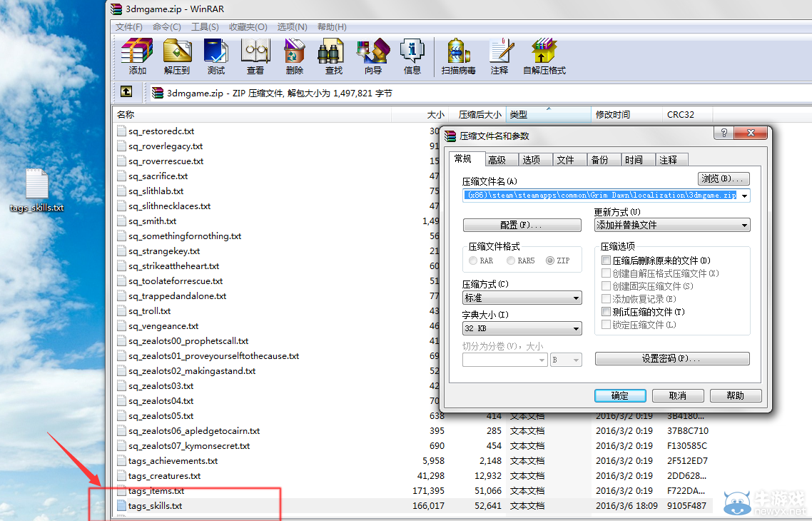Click the sq_sacrifice.txt file icon

(x=122, y=176)
